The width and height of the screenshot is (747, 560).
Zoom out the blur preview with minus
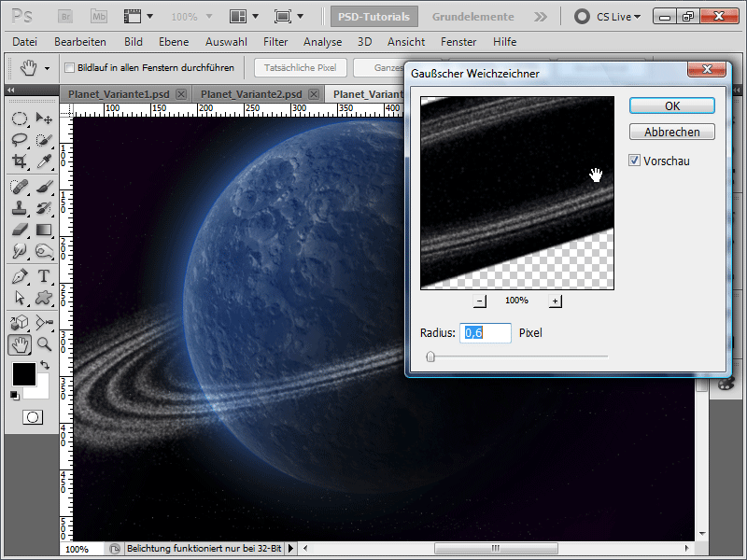480,301
